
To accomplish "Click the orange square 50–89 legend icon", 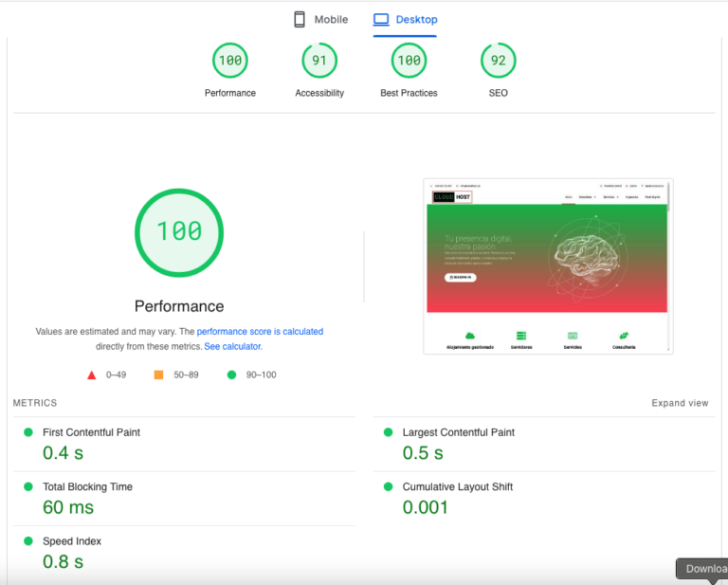I will tap(158, 375).
